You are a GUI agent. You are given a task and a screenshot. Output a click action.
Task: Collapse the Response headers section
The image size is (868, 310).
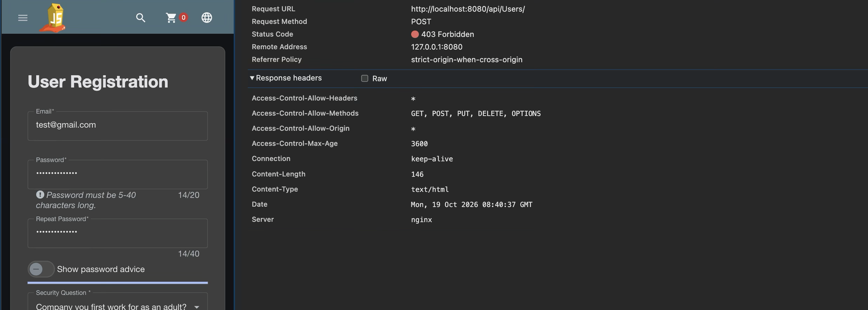[252, 78]
